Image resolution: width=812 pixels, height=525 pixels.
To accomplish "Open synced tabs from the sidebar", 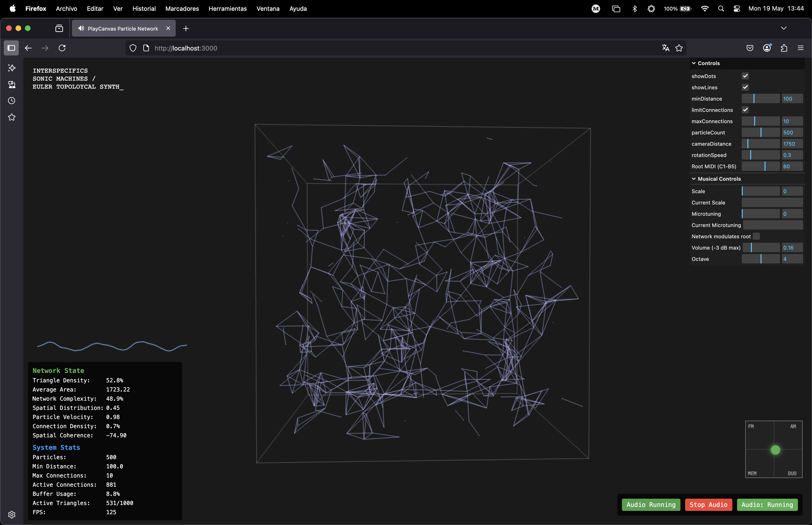I will point(12,85).
